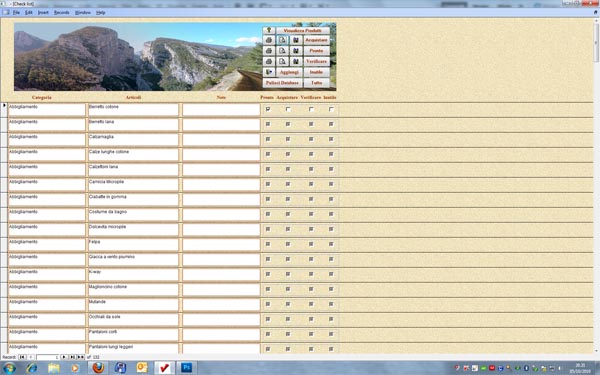Image resolution: width=600 pixels, height=375 pixels.
Task: Open the Records menu
Action: point(62,13)
